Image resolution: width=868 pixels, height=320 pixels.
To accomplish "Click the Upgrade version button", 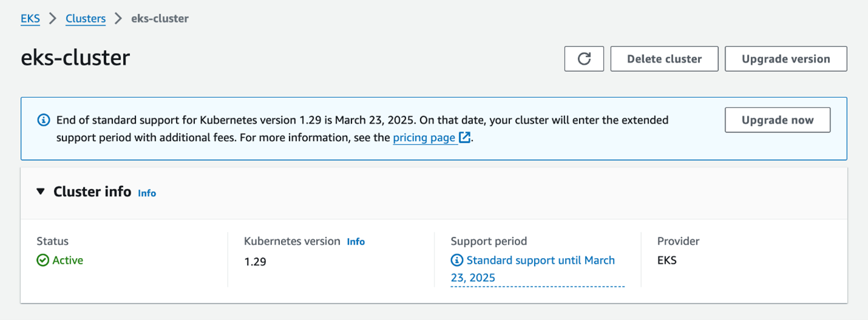I will coord(786,59).
